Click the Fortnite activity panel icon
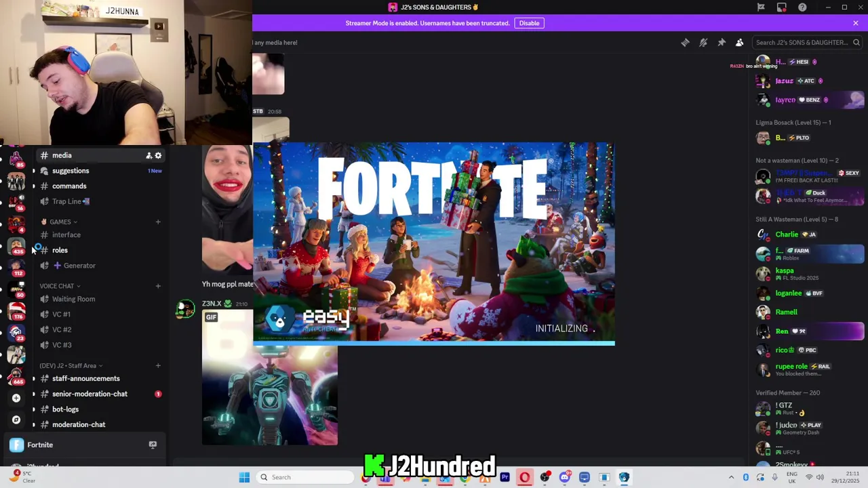 [x=16, y=445]
